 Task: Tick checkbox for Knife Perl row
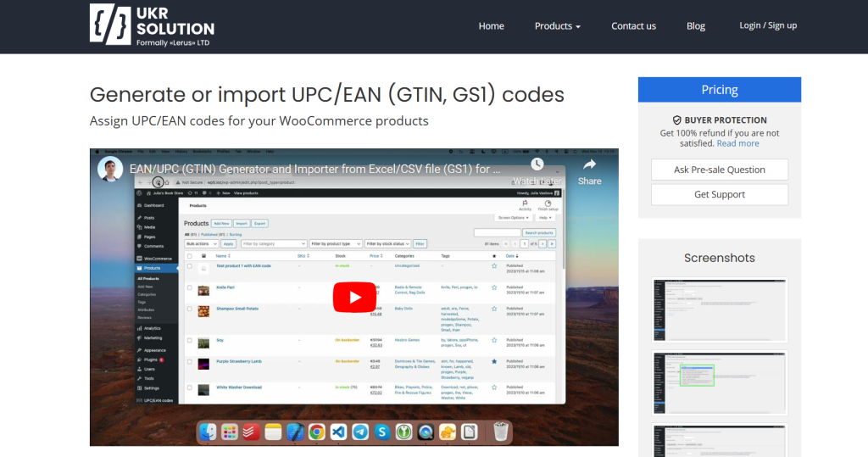[189, 288]
